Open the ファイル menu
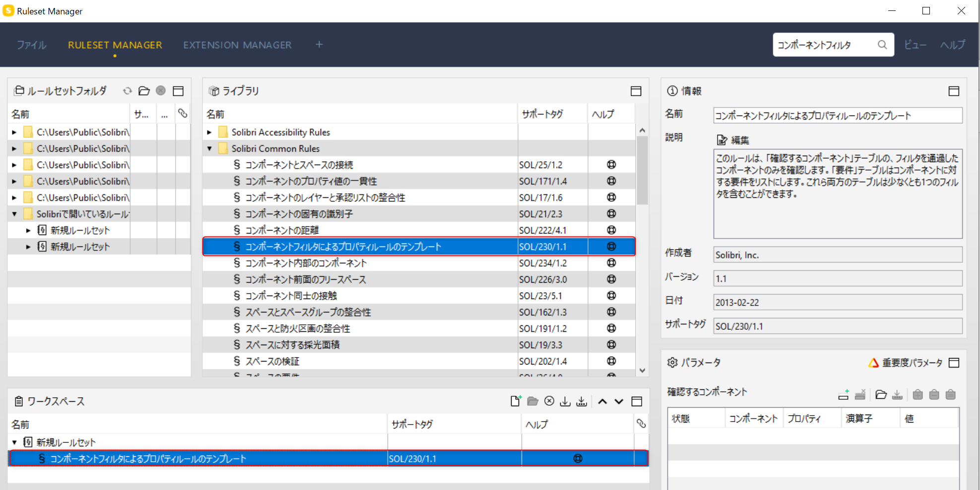 (x=32, y=45)
